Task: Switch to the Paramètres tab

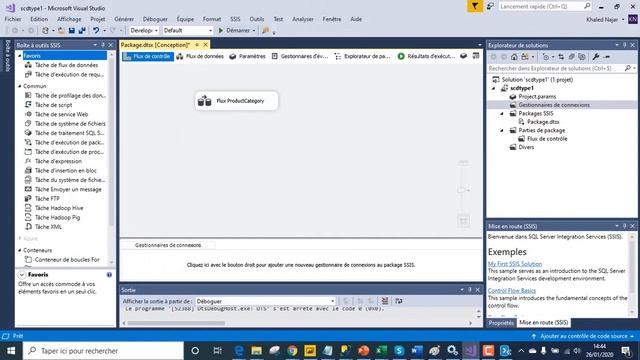Action: [x=247, y=56]
